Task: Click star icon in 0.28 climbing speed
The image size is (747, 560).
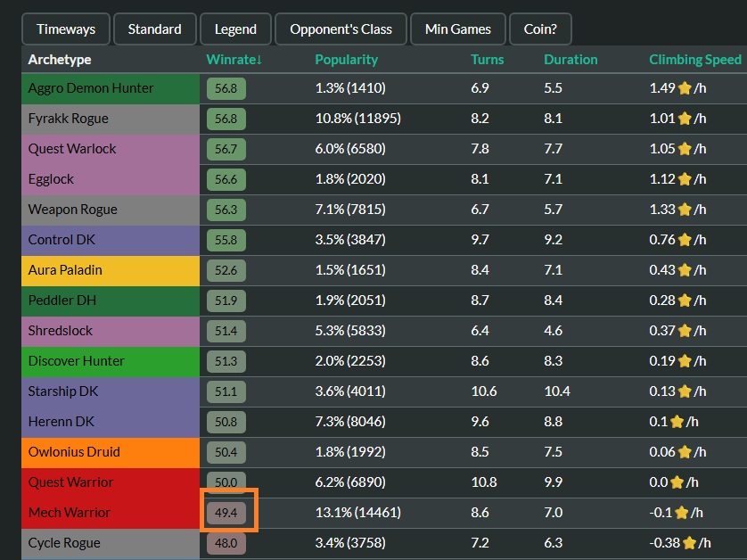Action: pos(685,301)
